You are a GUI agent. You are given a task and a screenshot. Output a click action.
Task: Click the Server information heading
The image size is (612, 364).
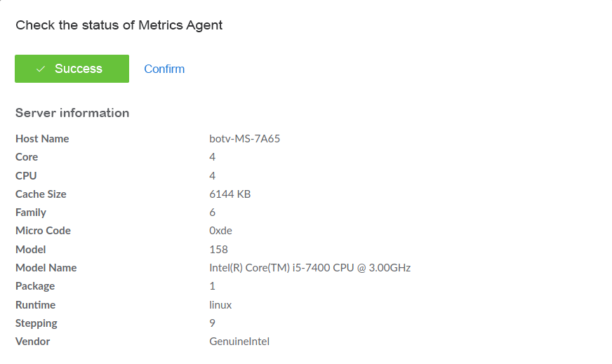[x=72, y=113]
